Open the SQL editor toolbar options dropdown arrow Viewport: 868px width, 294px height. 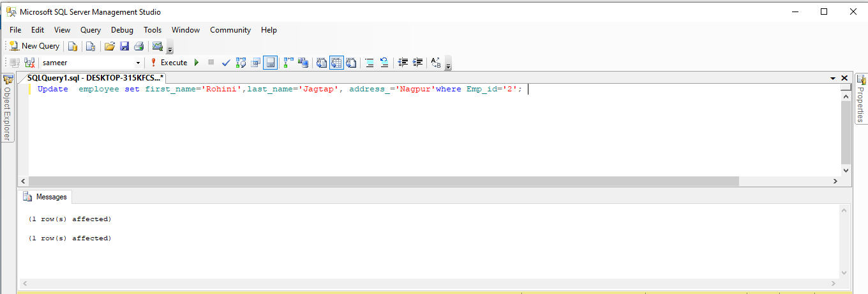449,64
